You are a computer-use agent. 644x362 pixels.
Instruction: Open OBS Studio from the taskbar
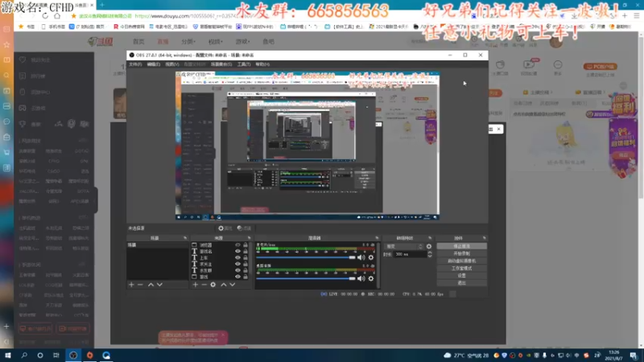pyautogui.click(x=73, y=355)
